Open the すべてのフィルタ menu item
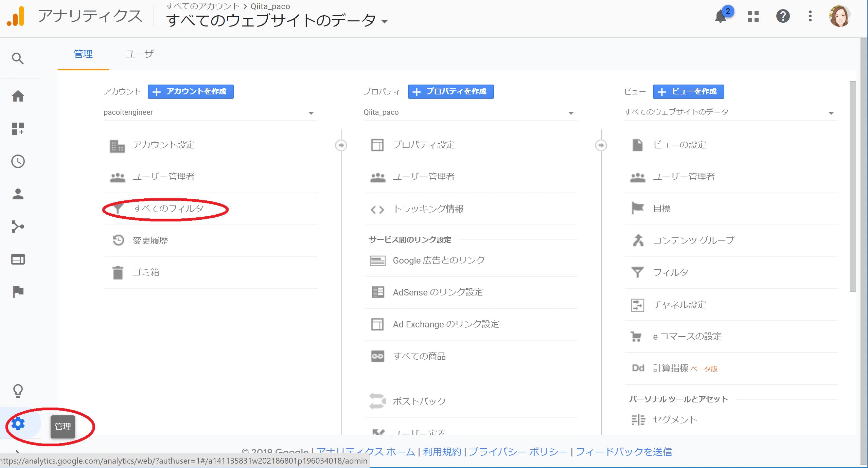This screenshot has width=868, height=468. 211,209
